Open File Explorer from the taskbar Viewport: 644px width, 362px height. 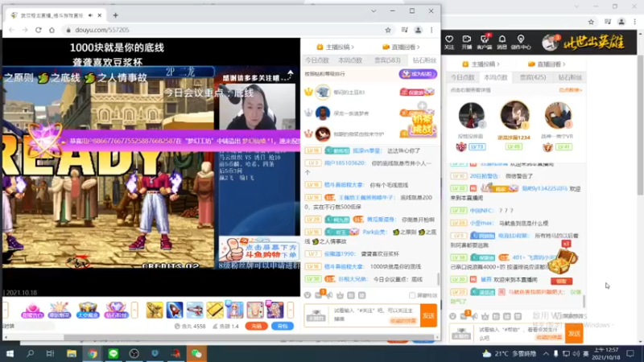[x=72, y=353]
